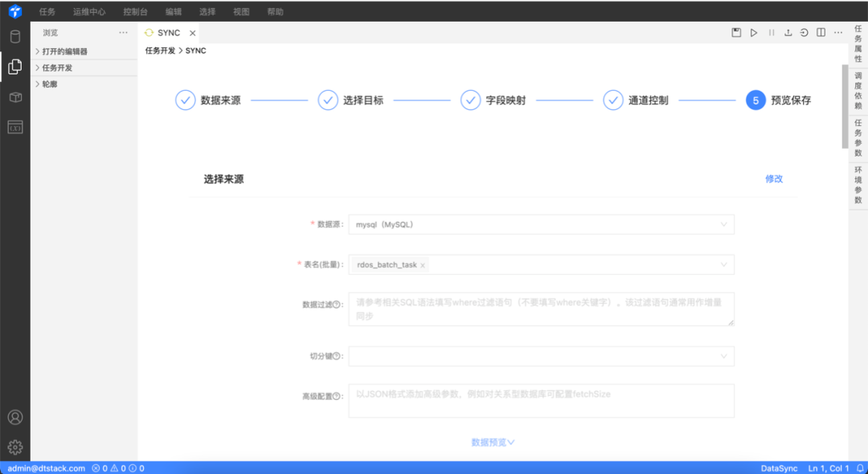
Task: Open the 控制台 menu
Action: pos(135,11)
